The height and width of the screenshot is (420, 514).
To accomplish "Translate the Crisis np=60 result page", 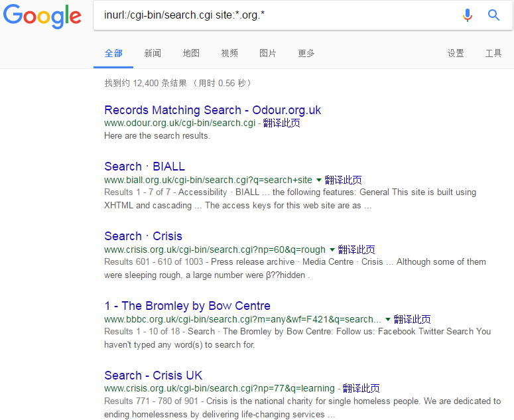I will click(357, 250).
